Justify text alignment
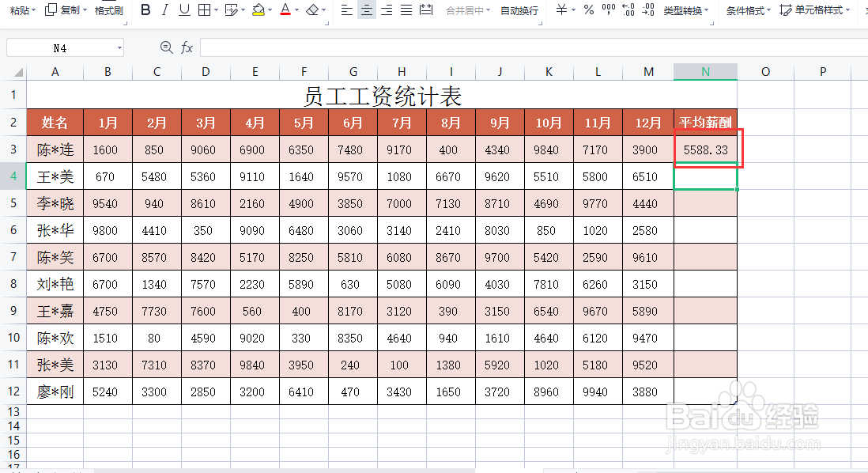 coord(406,10)
